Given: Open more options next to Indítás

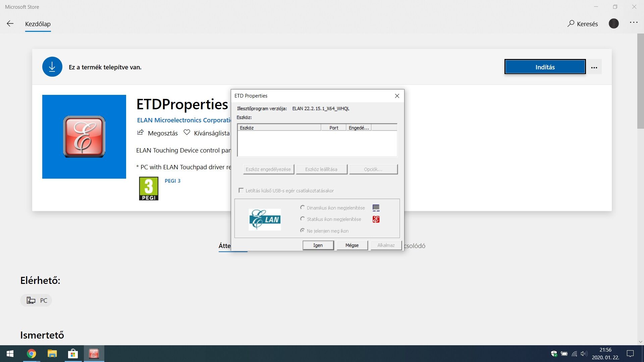Looking at the screenshot, I should 594,67.
